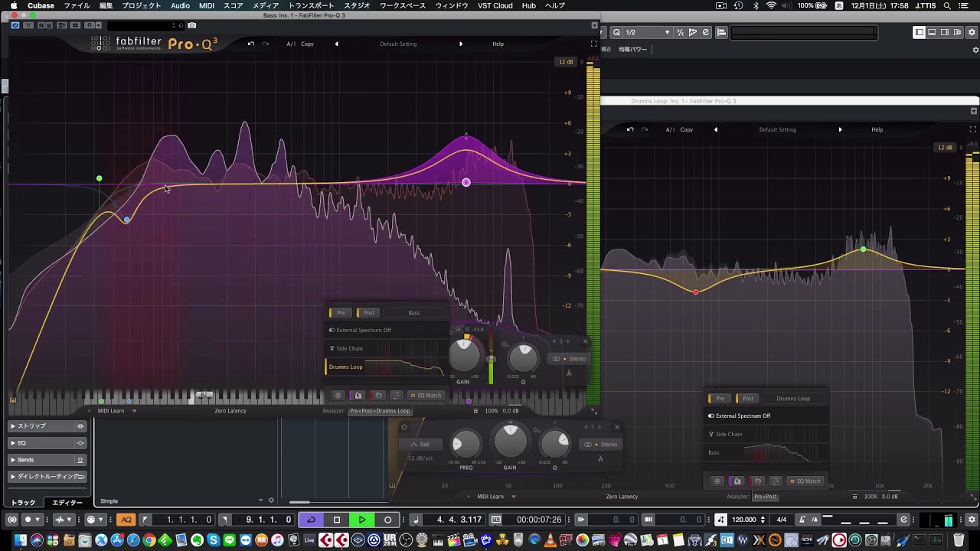Image resolution: width=980 pixels, height=551 pixels.
Task: Enter full screen mode in Bass Pro-Q 3
Action: 593,44
